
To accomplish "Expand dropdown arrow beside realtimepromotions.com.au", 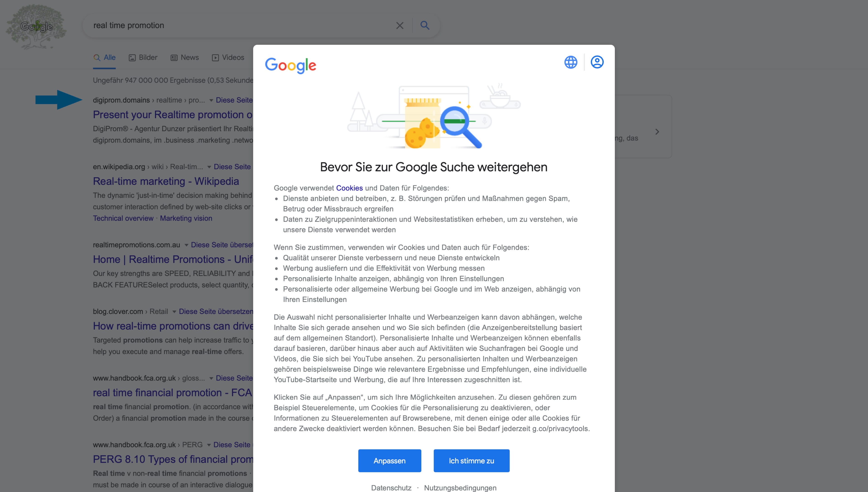I will 186,245.
